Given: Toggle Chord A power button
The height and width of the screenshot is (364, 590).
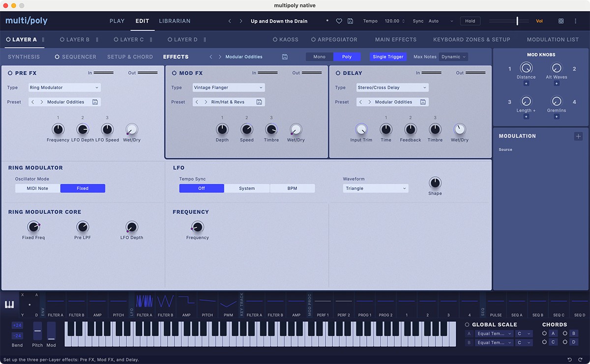Looking at the screenshot, I should (544, 334).
